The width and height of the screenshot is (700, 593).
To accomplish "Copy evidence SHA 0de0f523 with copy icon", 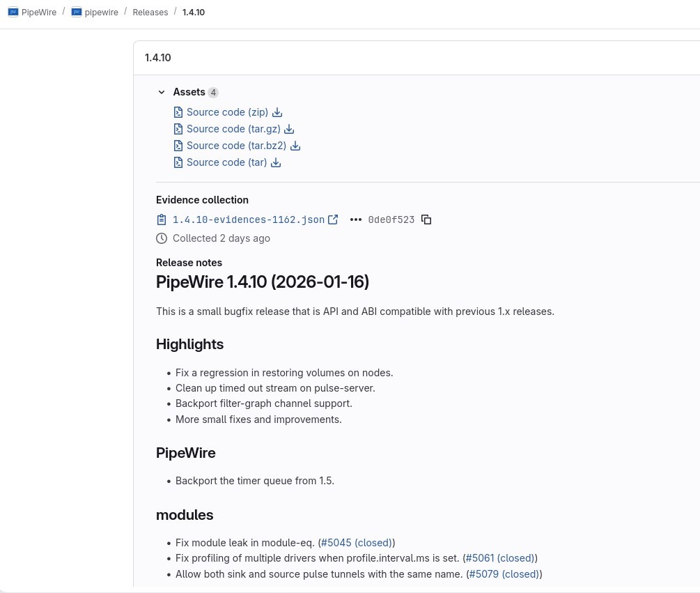I will click(x=426, y=220).
